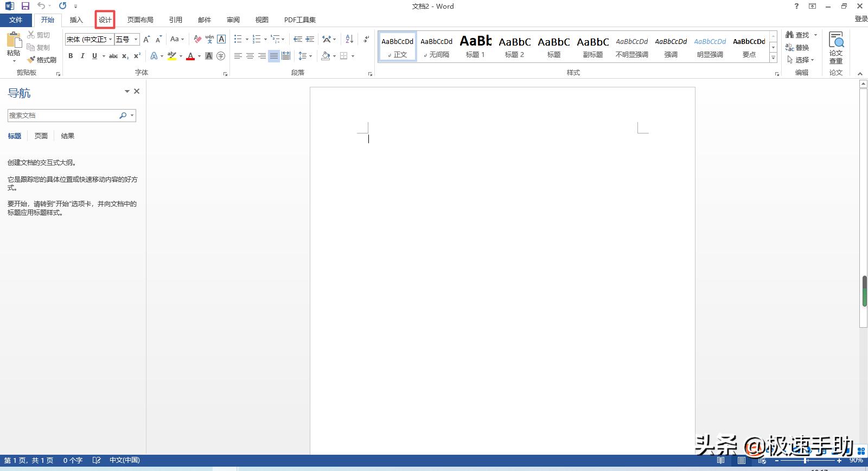Screen dimensions: 868x471
Task: Switch to the 页面 navigation tab
Action: (x=41, y=136)
